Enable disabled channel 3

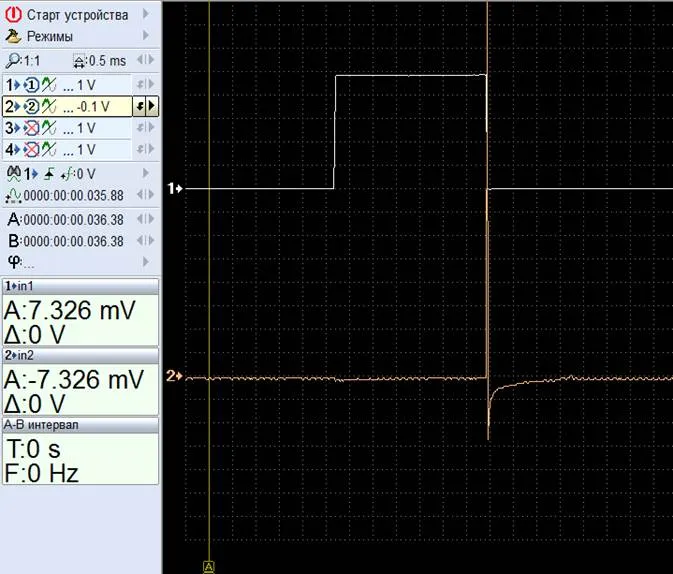click(x=31, y=128)
